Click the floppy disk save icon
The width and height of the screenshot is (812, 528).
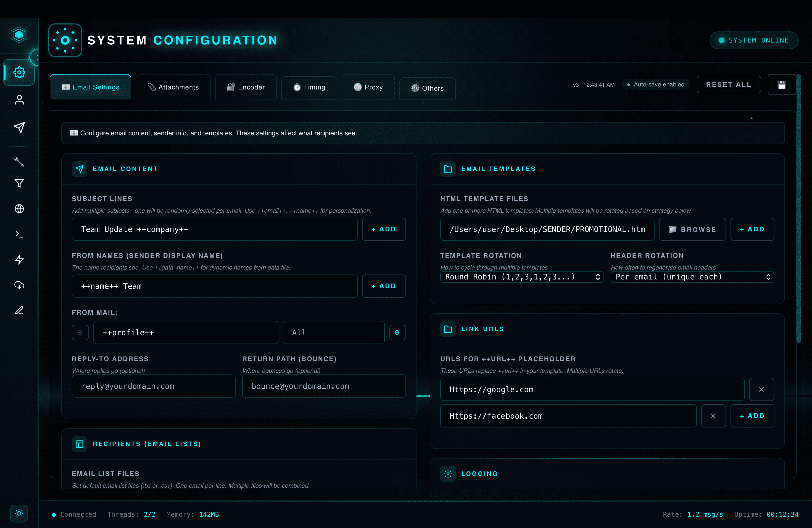point(781,85)
